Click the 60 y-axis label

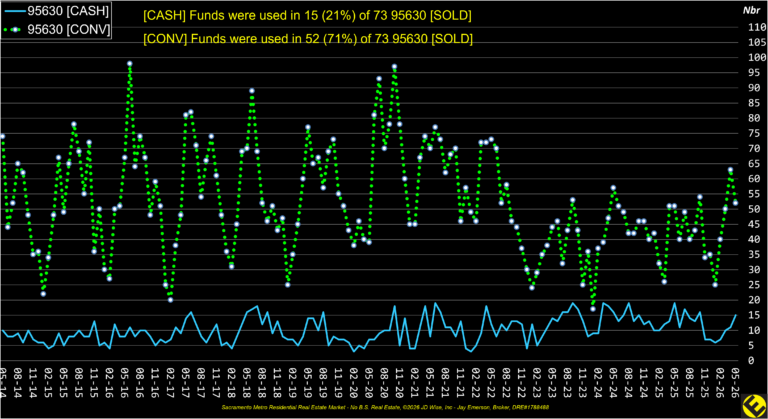click(x=754, y=179)
